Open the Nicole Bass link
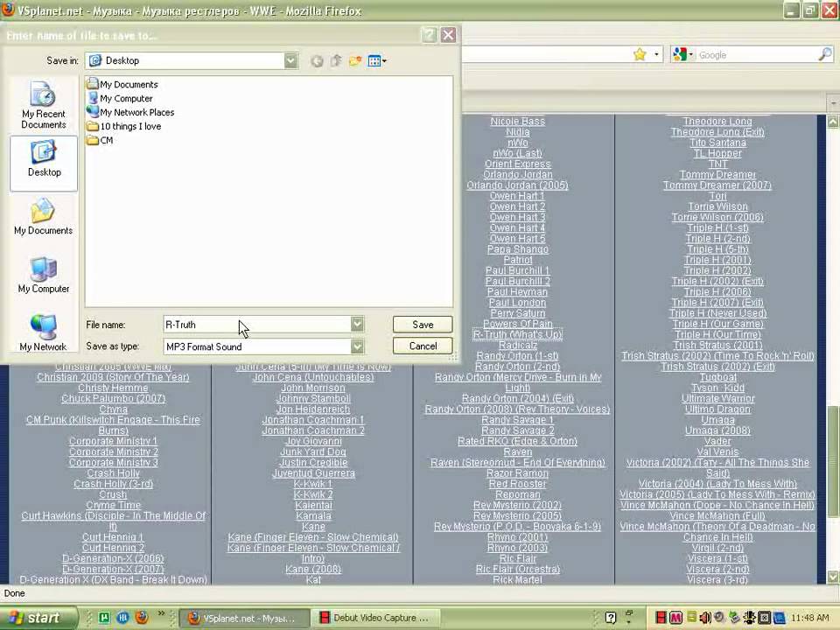 517,122
